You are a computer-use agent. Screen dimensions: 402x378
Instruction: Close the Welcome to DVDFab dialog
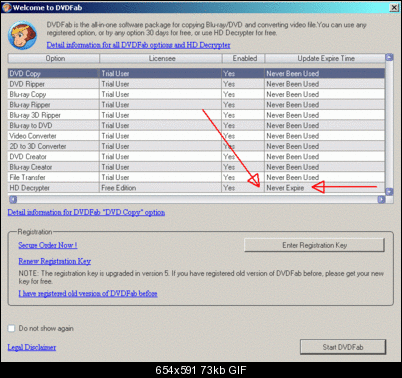point(394,7)
